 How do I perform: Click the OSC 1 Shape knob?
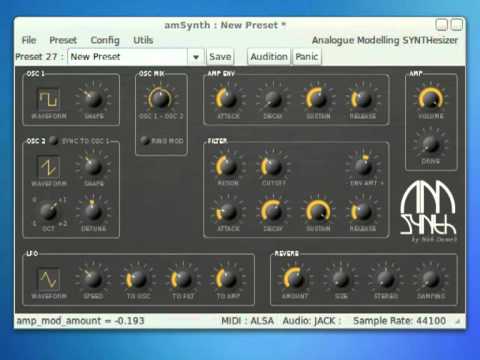click(94, 99)
